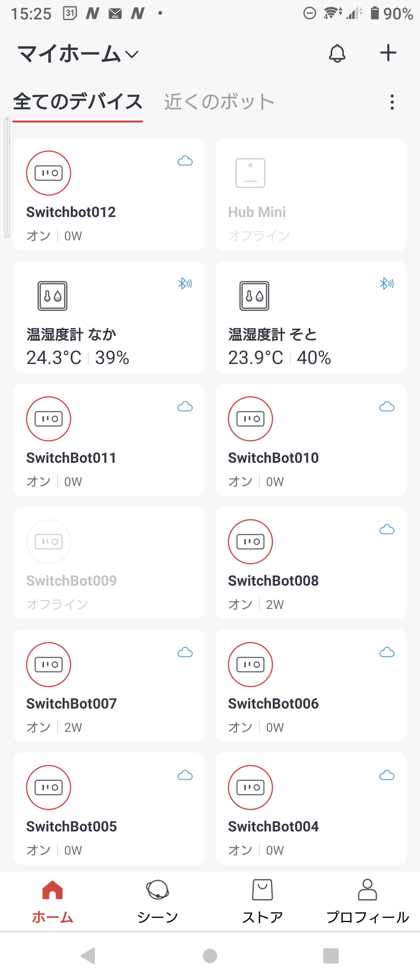
Task: Toggle SwitchBot011 plug power button
Action: coord(49,419)
